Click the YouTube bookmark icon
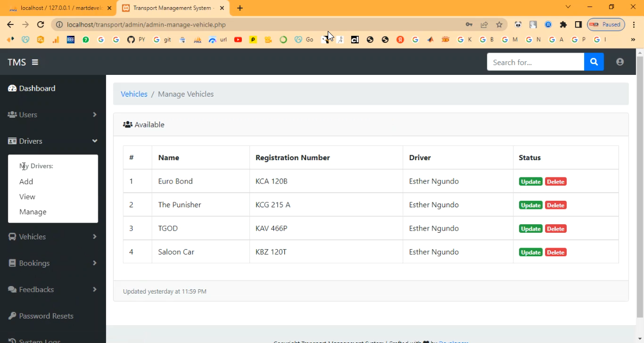644x343 pixels. coord(238,40)
